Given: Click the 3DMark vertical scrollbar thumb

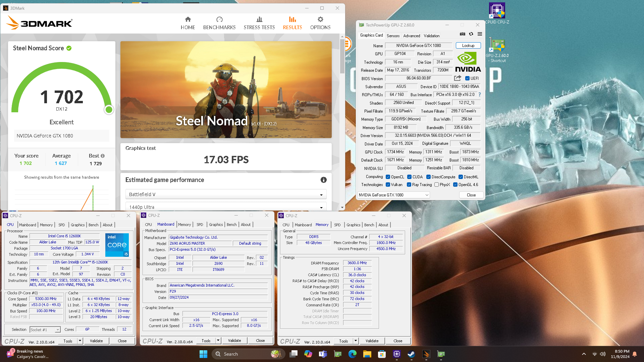Looking at the screenshot, I should pos(342,56).
